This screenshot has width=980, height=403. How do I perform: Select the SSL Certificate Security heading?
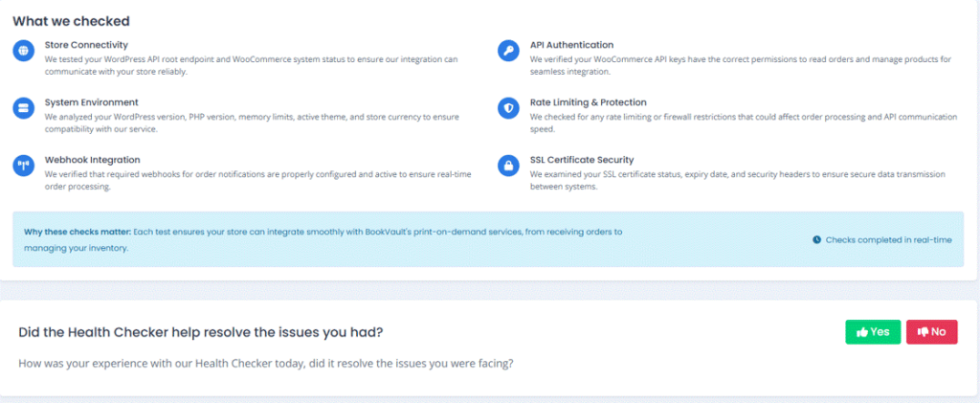pyautogui.click(x=581, y=159)
